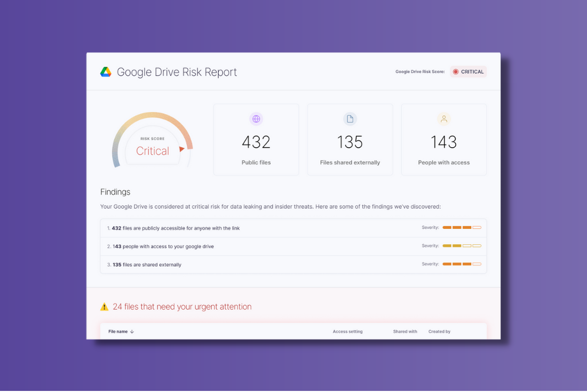
Task: Click the yellow warning triangle icon
Action: (105, 307)
